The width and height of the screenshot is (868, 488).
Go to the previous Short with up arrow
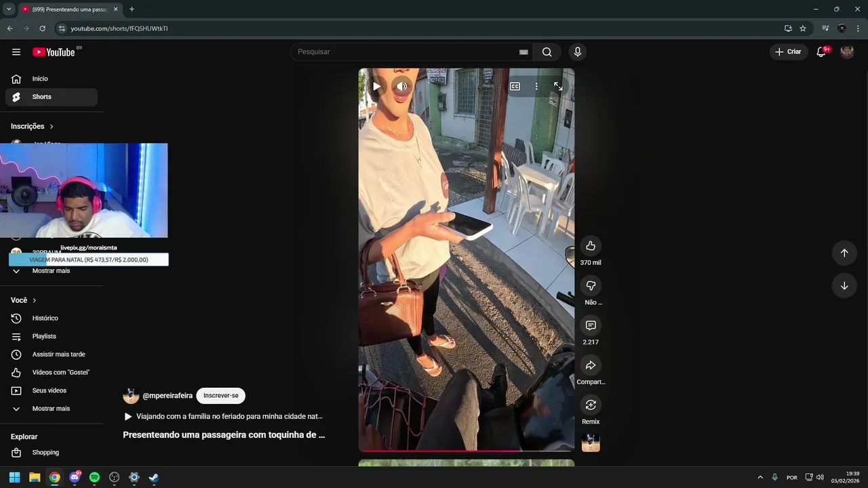[x=844, y=253]
